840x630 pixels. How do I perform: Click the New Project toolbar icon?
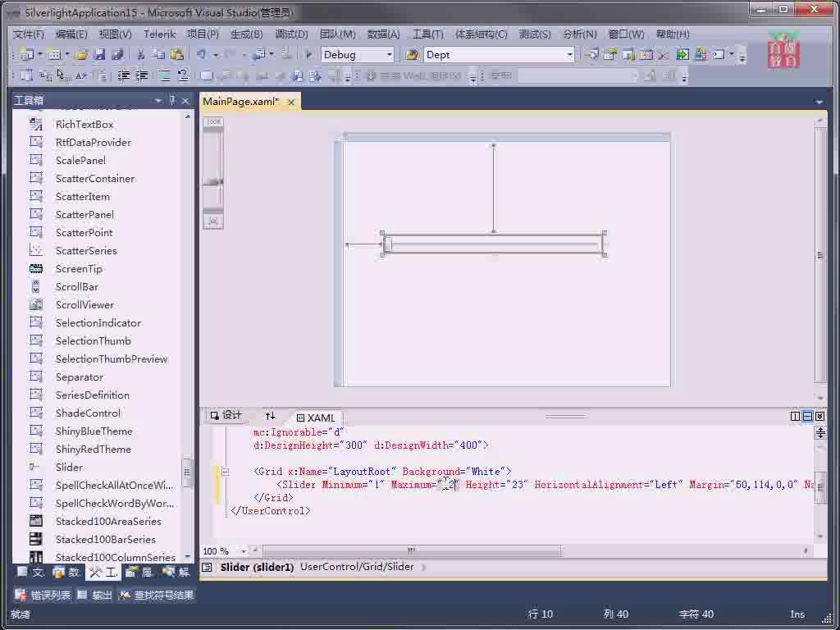[26, 54]
